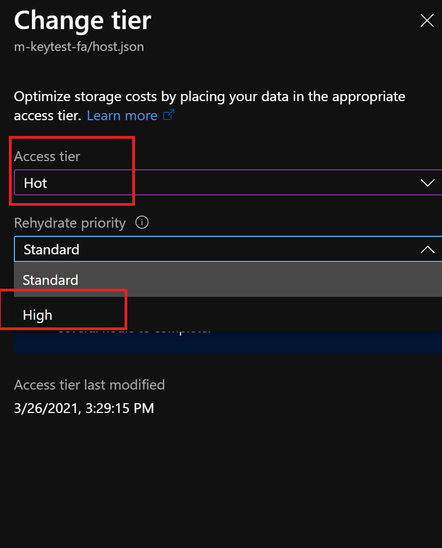Show info tooltip for Rehydrate priority

pos(142,222)
